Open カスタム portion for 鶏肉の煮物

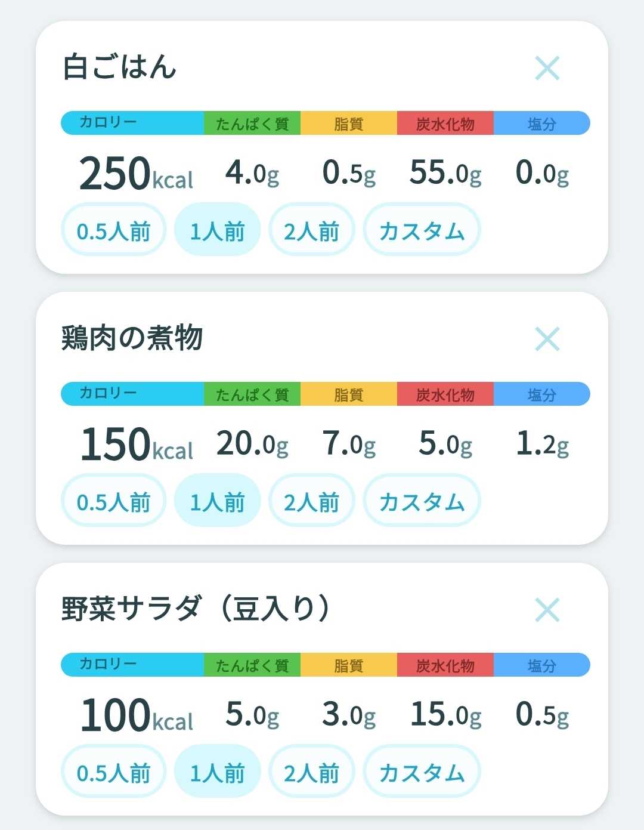[x=422, y=501]
